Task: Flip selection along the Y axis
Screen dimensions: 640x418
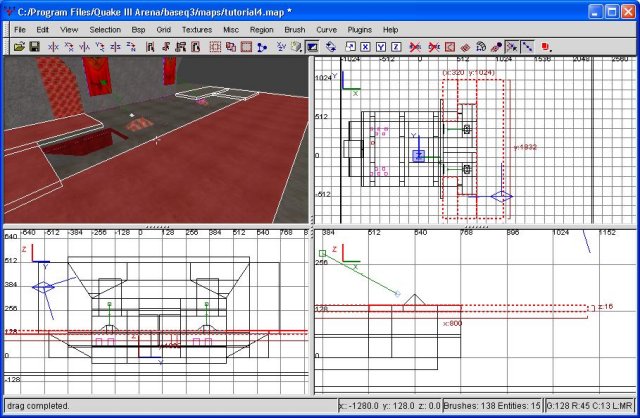Action: point(84,47)
